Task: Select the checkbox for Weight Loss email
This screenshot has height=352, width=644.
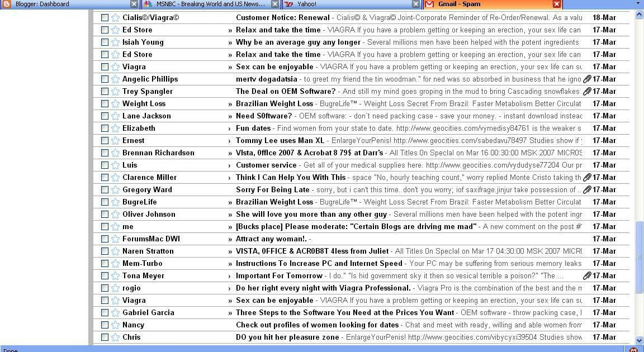Action: [105, 104]
